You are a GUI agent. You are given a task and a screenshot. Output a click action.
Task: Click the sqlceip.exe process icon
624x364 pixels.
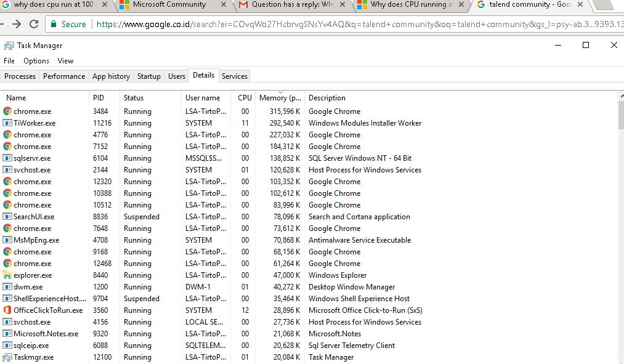7,346
